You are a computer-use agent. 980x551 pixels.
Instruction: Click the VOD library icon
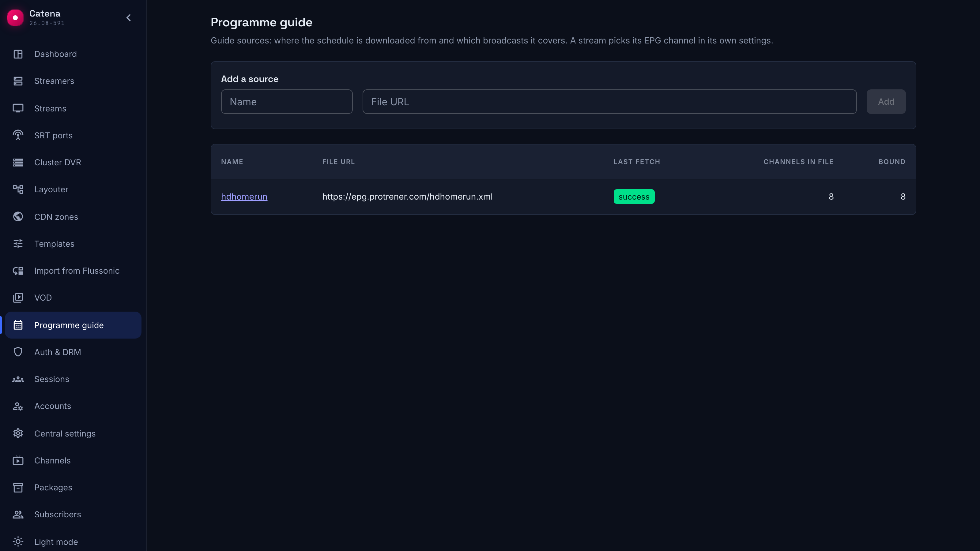click(18, 298)
